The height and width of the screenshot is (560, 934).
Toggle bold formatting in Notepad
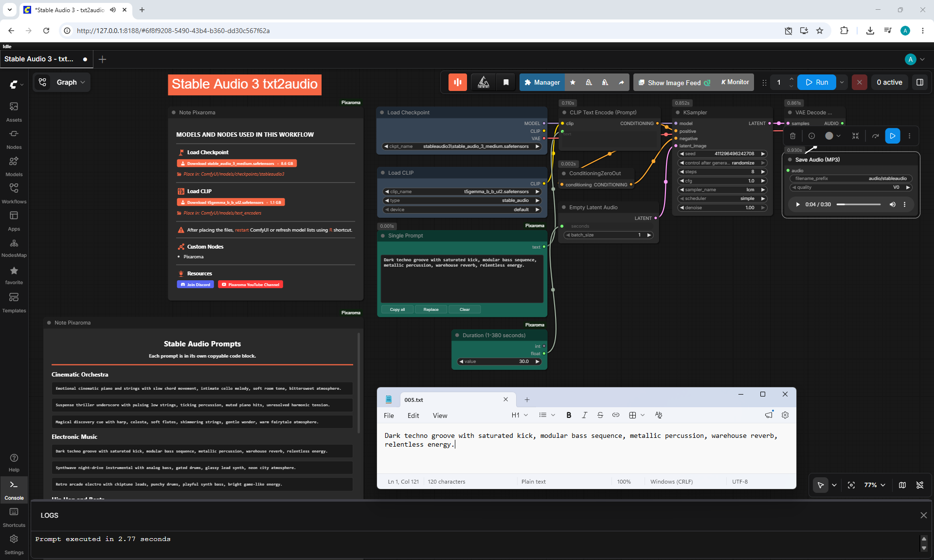pyautogui.click(x=569, y=415)
